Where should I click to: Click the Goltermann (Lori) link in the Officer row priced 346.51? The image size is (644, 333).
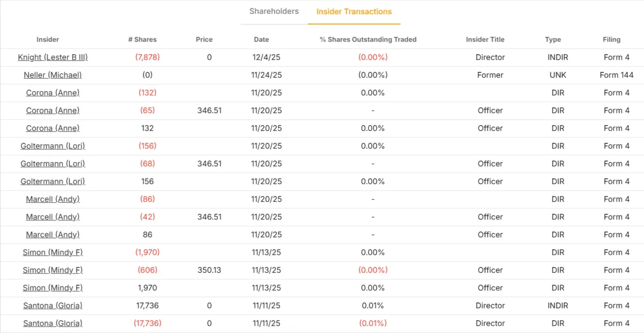click(x=52, y=164)
